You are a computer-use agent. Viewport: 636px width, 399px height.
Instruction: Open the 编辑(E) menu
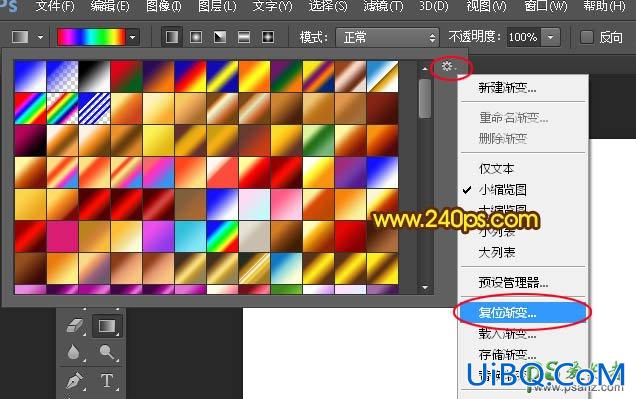click(x=110, y=6)
